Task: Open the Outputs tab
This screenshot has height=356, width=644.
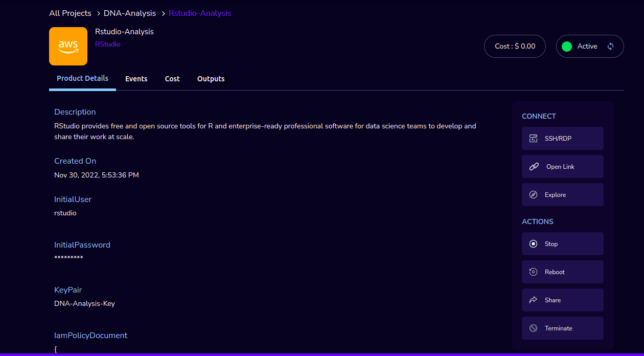Action: point(211,79)
